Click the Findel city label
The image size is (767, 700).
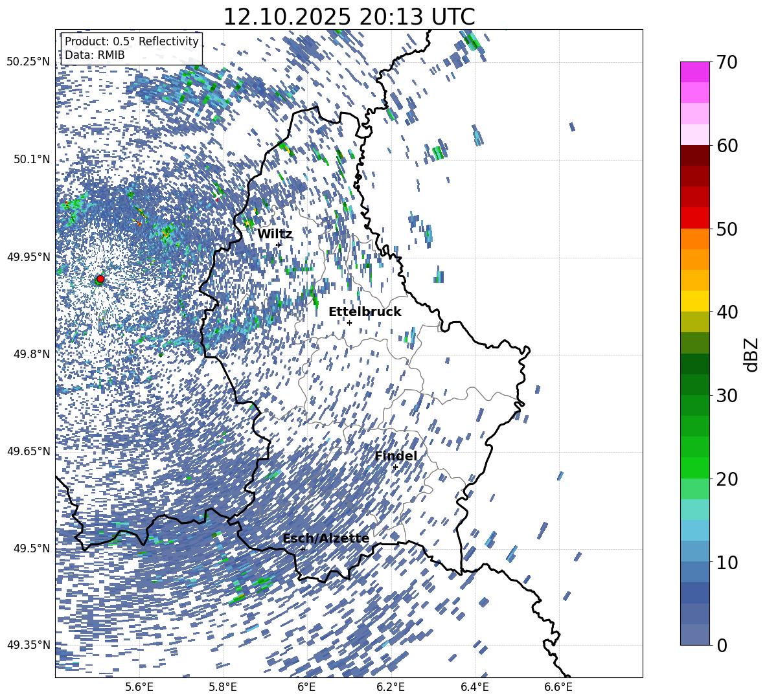(396, 456)
